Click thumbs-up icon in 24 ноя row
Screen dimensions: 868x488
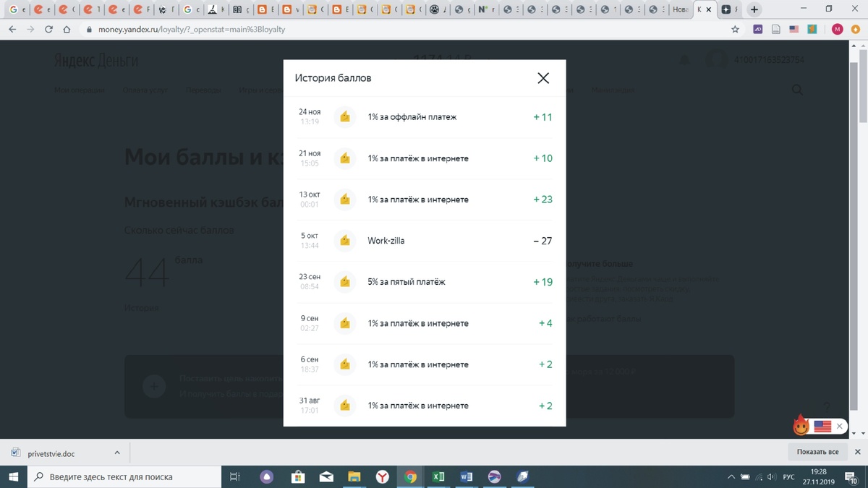(345, 117)
